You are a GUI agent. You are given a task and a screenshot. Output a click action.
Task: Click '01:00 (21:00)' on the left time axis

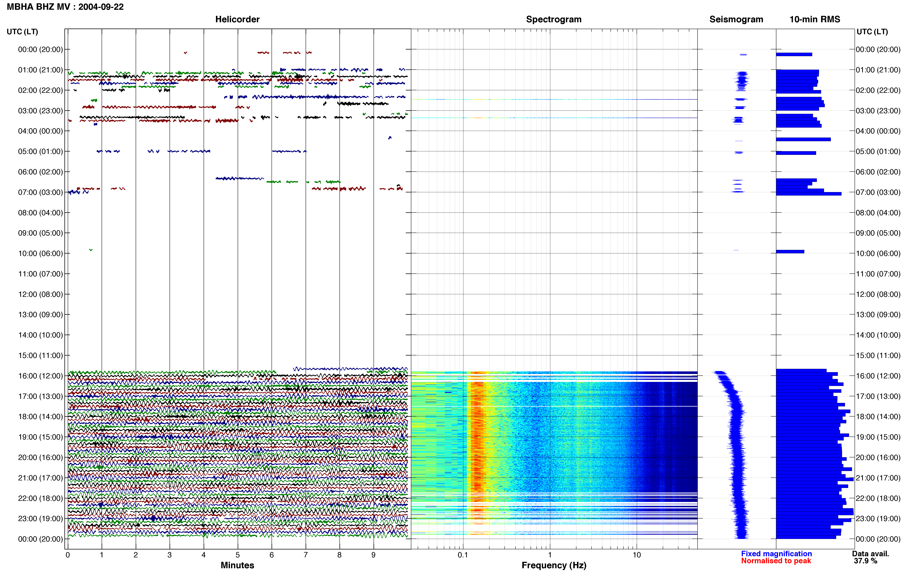pos(41,70)
